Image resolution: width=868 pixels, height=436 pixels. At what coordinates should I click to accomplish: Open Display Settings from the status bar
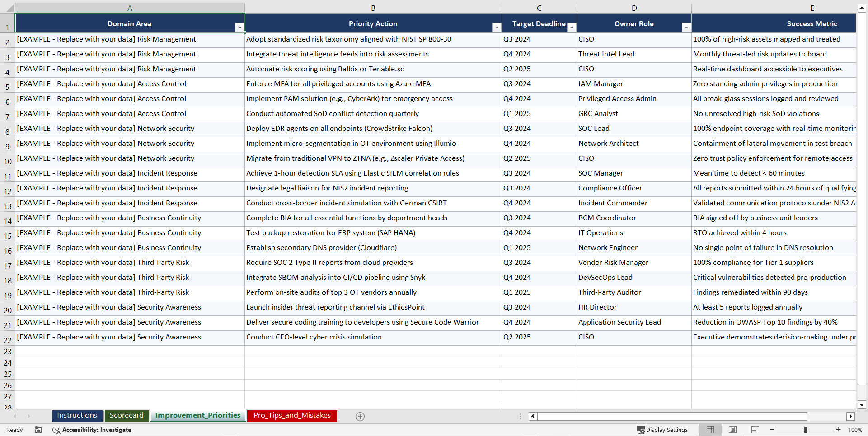coord(663,430)
